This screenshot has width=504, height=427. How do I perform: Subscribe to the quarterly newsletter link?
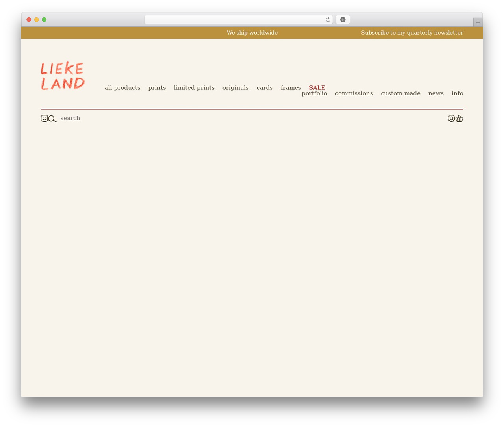click(412, 33)
